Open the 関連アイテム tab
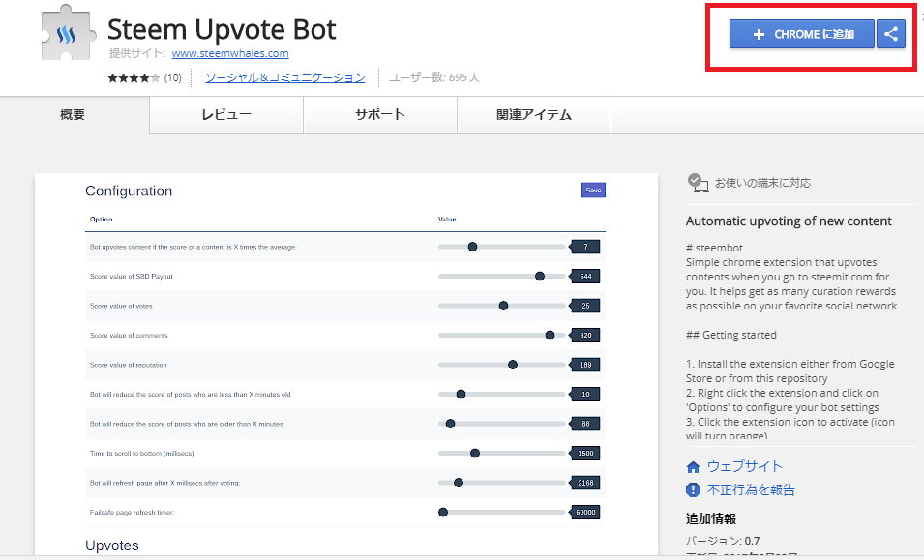 tap(534, 114)
